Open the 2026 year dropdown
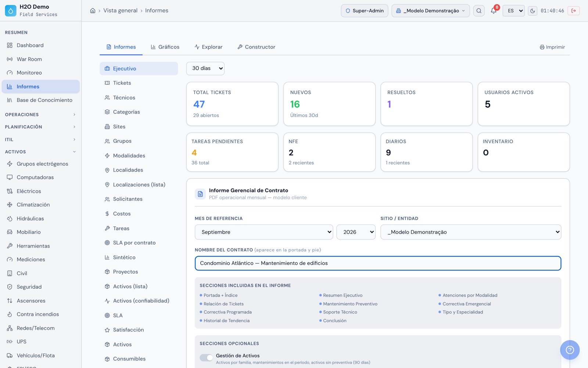 point(356,232)
